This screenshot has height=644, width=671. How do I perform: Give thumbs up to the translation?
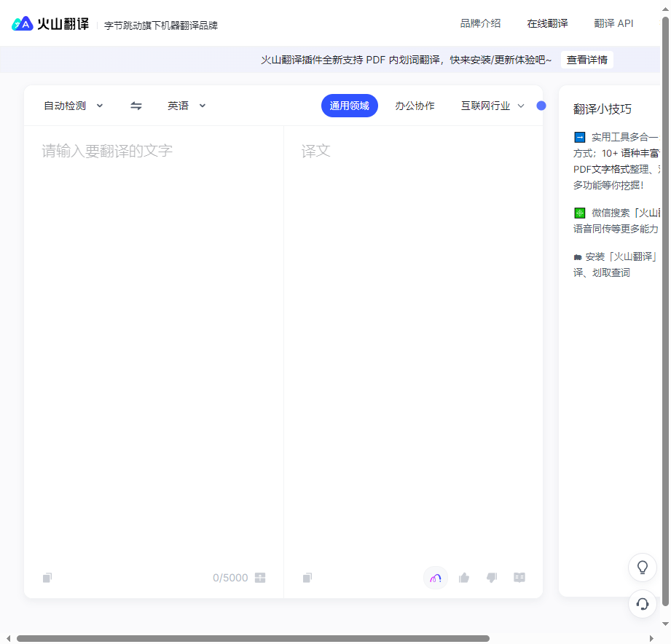464,578
